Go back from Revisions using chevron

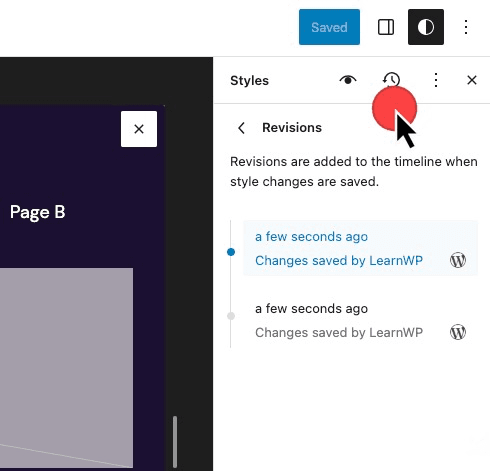tap(241, 128)
